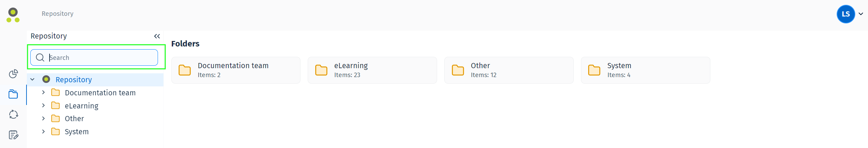The height and width of the screenshot is (148, 868).
Task: Collapse the Repository side panel
Action: coord(157,36)
